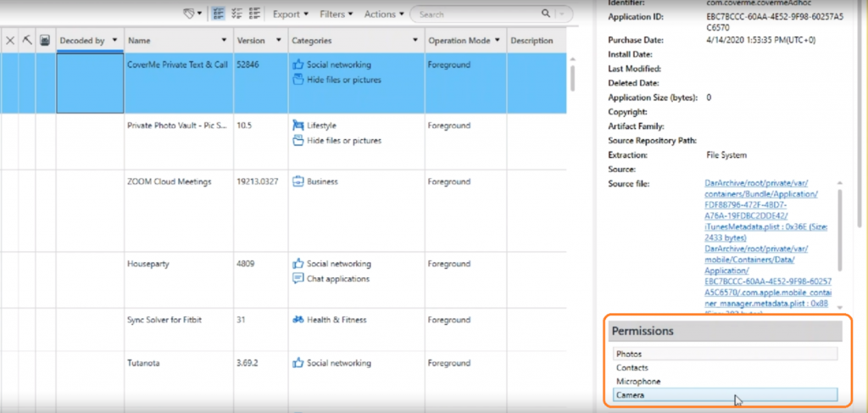Click thumbs-up icon beside CoverMe Social networking

(x=298, y=64)
